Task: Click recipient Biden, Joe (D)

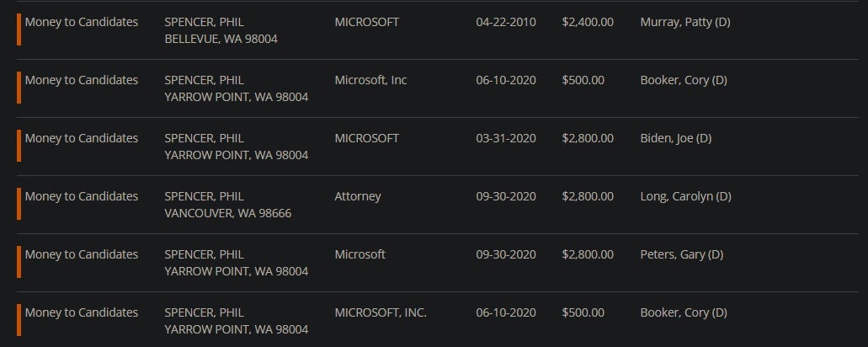Action: [x=675, y=138]
